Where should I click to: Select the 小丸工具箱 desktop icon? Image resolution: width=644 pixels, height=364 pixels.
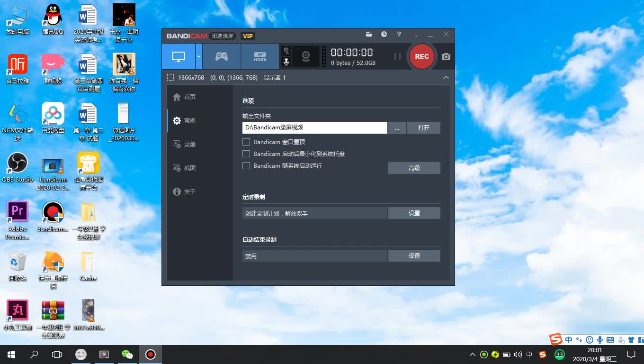[x=18, y=315]
